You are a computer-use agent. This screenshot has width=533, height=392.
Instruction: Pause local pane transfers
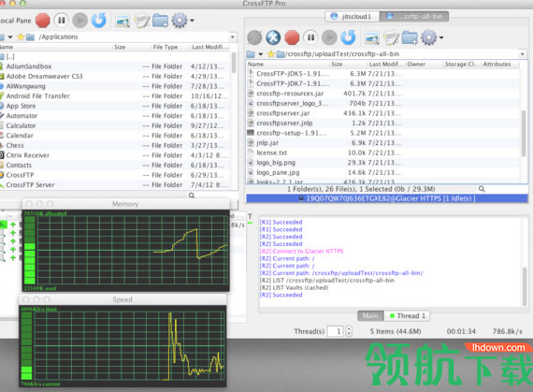[x=62, y=21]
